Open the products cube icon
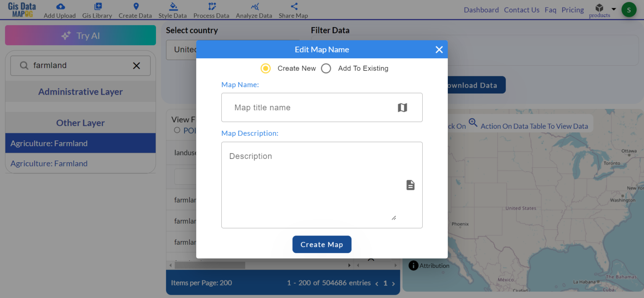Viewport: 644px width, 298px height. tap(600, 8)
